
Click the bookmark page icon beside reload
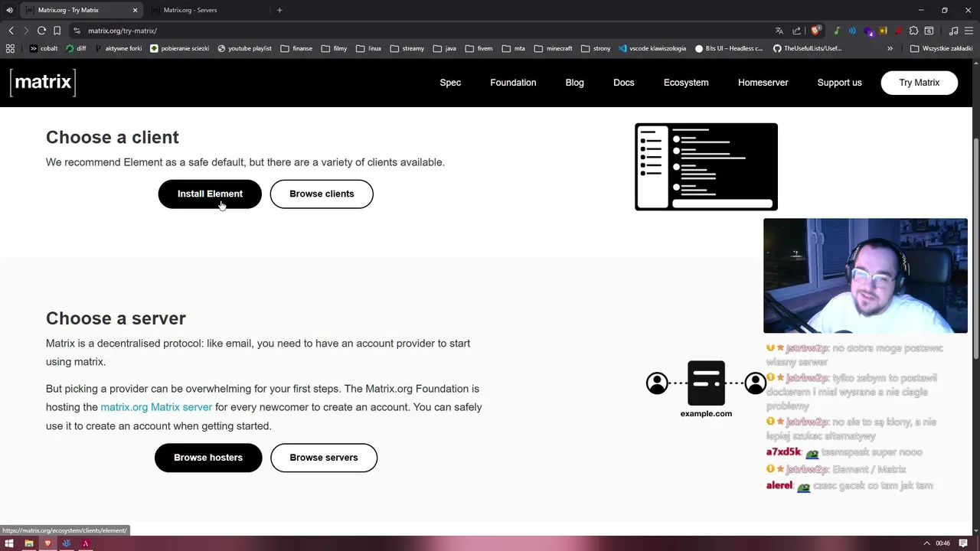pyautogui.click(x=57, y=31)
